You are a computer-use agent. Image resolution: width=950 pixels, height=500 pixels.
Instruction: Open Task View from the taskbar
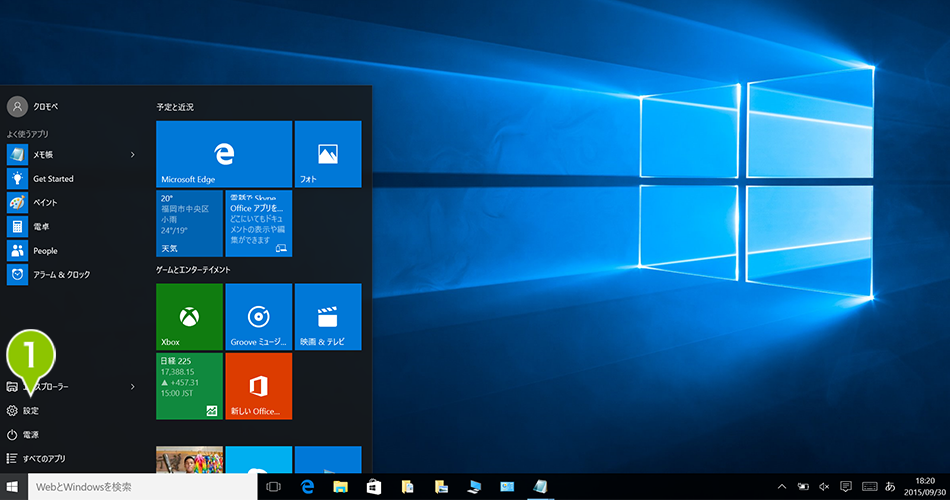273,487
